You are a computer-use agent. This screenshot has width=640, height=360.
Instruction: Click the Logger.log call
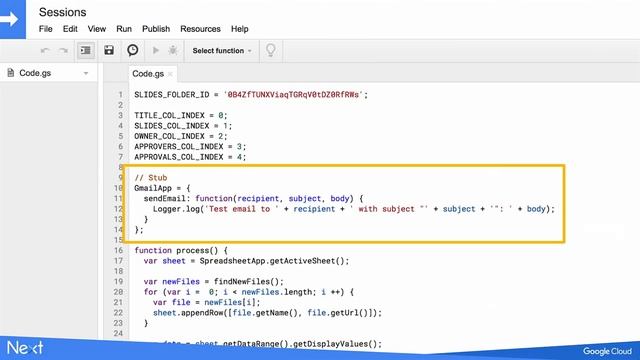pyautogui.click(x=353, y=209)
